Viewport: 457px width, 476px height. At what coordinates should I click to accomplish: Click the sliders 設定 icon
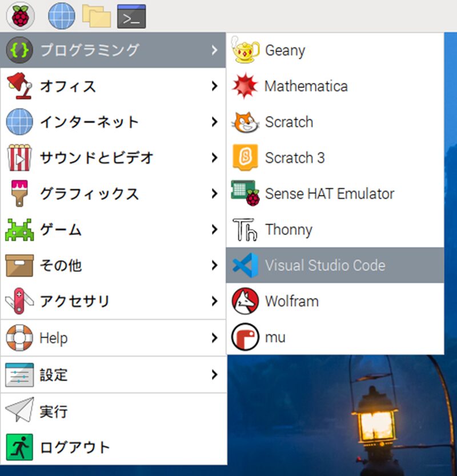pyautogui.click(x=19, y=375)
